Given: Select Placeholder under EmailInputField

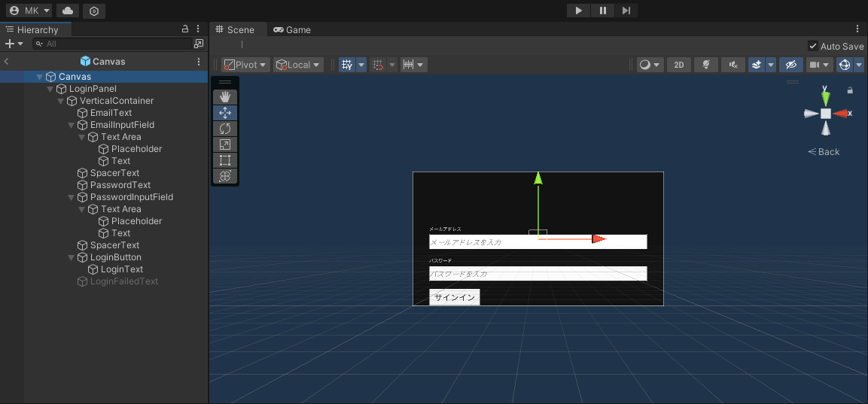Looking at the screenshot, I should 136,149.
